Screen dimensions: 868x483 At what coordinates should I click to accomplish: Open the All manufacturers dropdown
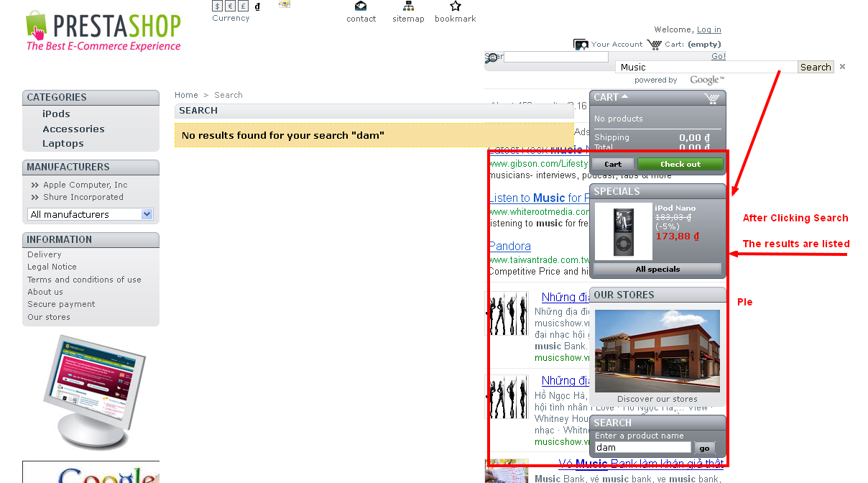pyautogui.click(x=91, y=214)
